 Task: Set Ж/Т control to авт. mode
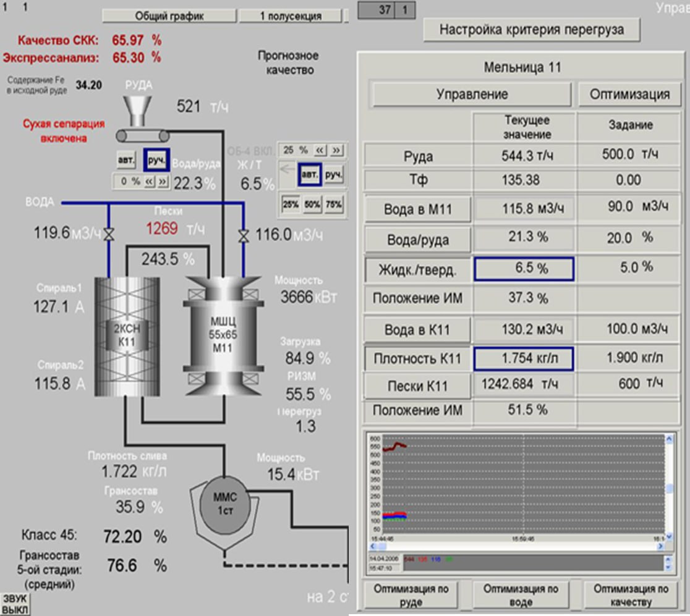pyautogui.click(x=309, y=175)
